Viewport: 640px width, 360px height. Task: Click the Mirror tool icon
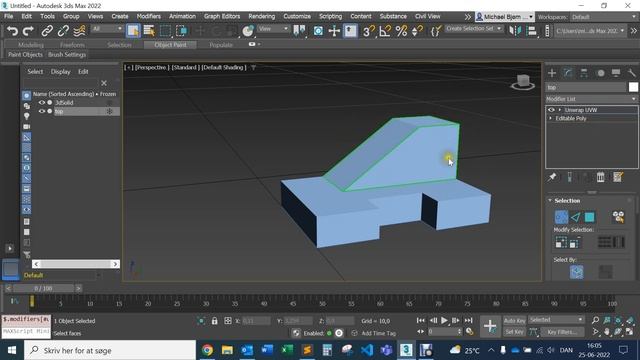pos(515,31)
